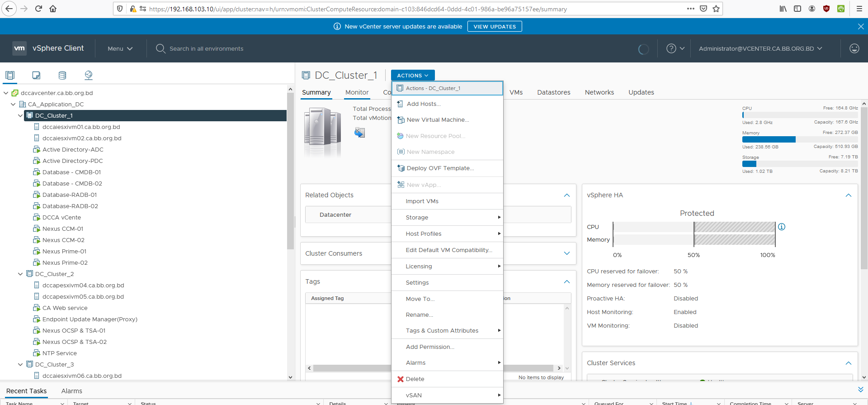Switch to the Monitor tab

(x=357, y=92)
